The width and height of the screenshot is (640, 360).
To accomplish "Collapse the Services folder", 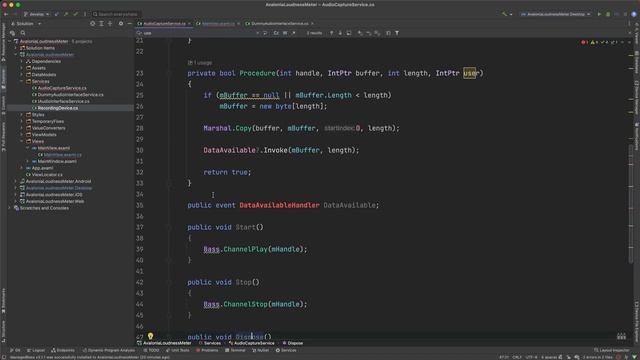I will click(22, 81).
